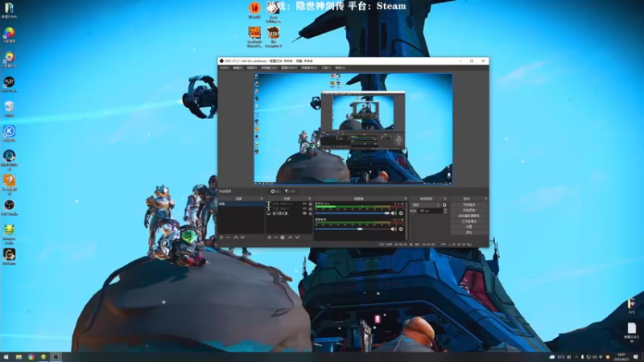Mute the microphone/Aux speaker icon
This screenshot has width=644, height=362.
pos(394,213)
